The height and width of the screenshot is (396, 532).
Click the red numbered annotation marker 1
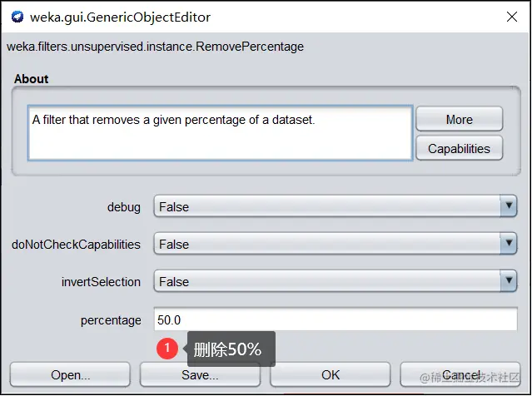pos(167,349)
